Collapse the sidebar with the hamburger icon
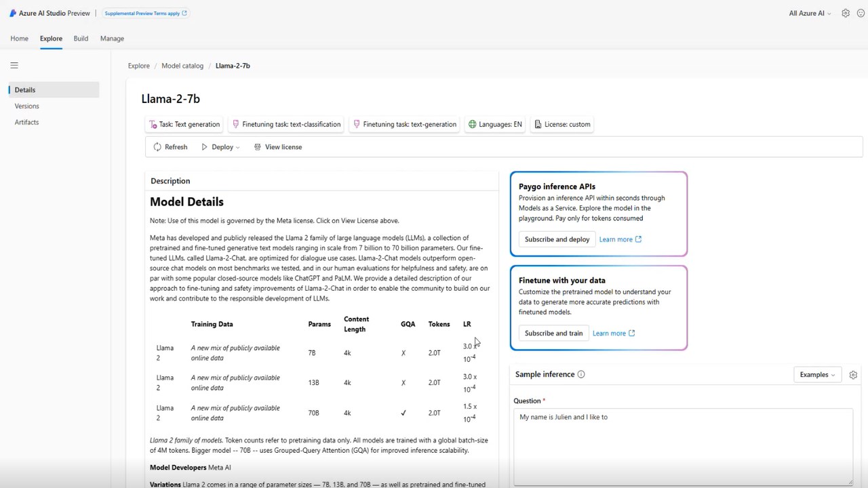The height and width of the screenshot is (488, 868). pos(14,66)
